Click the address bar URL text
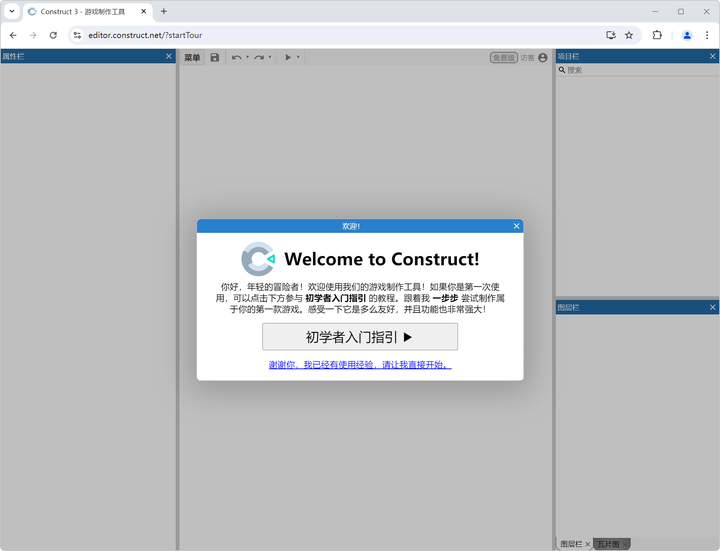Image resolution: width=720 pixels, height=551 pixels. coord(145,35)
